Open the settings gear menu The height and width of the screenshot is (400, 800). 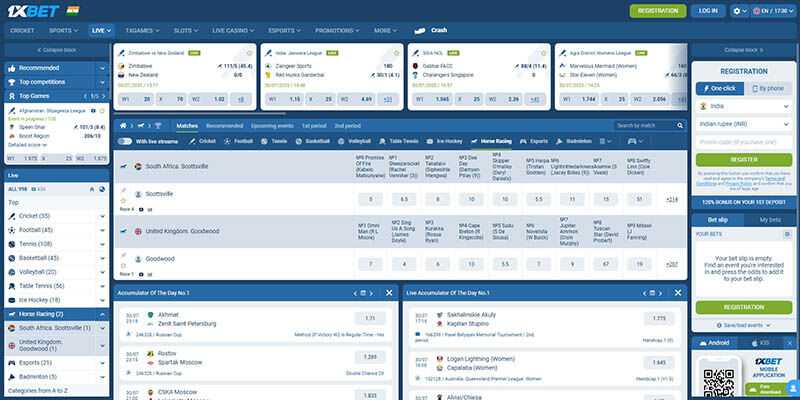pyautogui.click(x=739, y=11)
